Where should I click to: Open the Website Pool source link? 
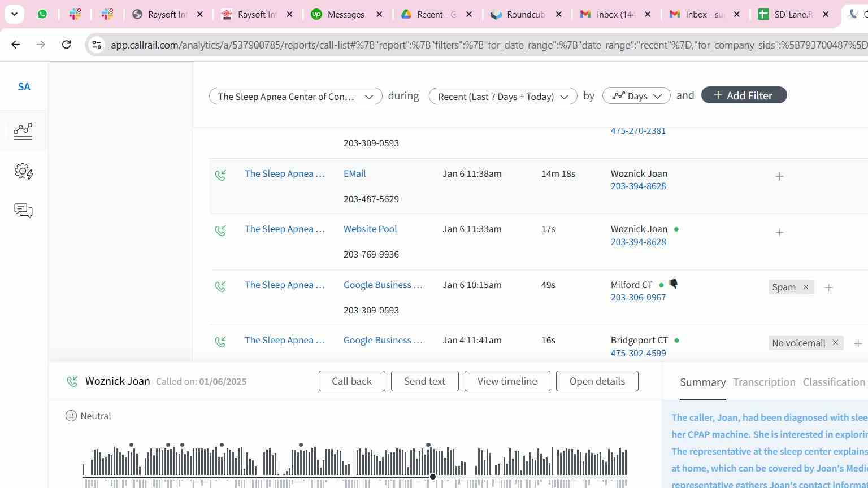[x=370, y=229]
